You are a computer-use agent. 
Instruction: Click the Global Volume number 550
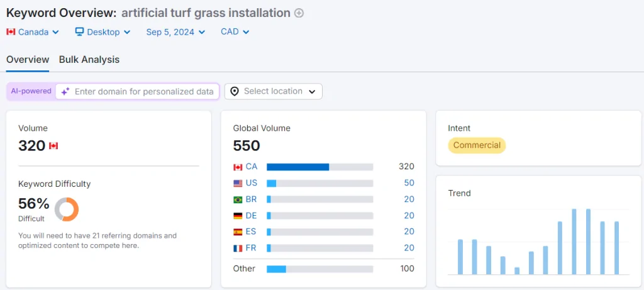point(247,146)
